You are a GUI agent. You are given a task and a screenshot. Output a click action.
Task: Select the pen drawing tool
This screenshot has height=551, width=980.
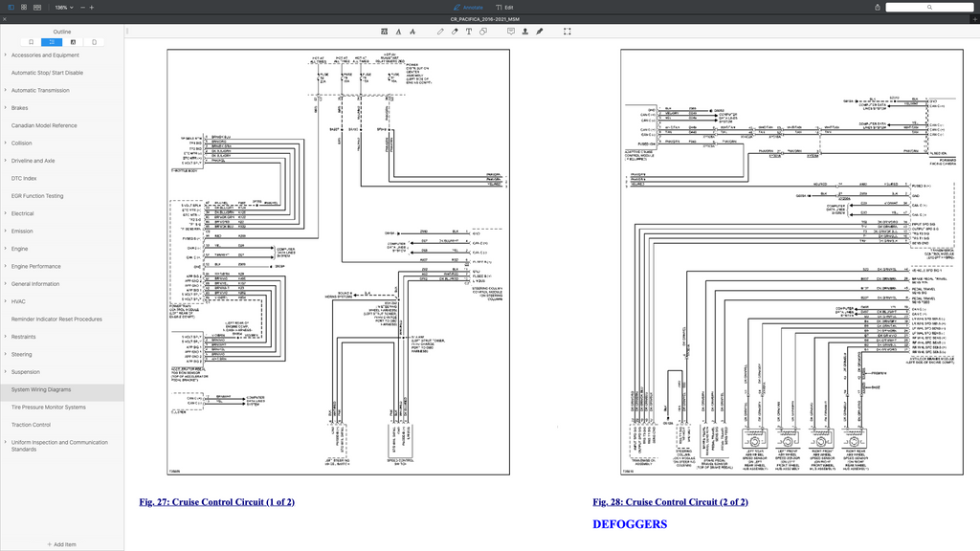440,32
